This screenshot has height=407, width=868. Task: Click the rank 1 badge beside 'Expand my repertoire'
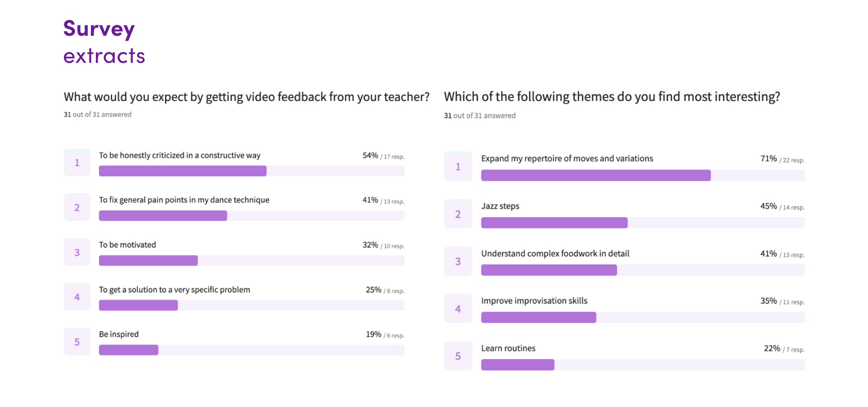(458, 166)
